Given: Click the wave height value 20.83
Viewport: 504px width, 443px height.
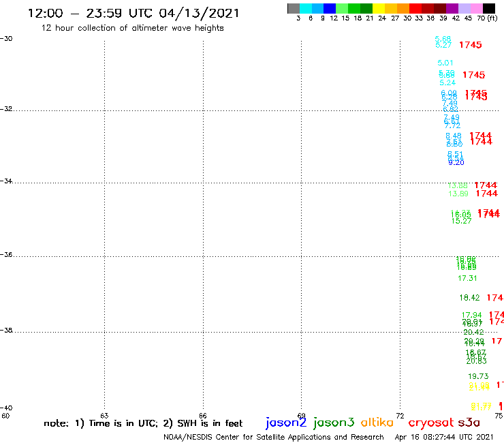Looking at the screenshot, I should [476, 361].
